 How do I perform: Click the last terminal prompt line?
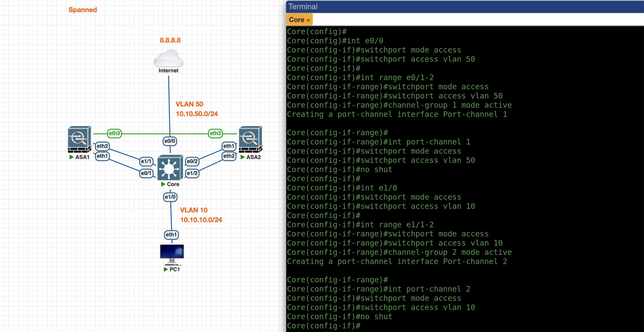click(323, 326)
